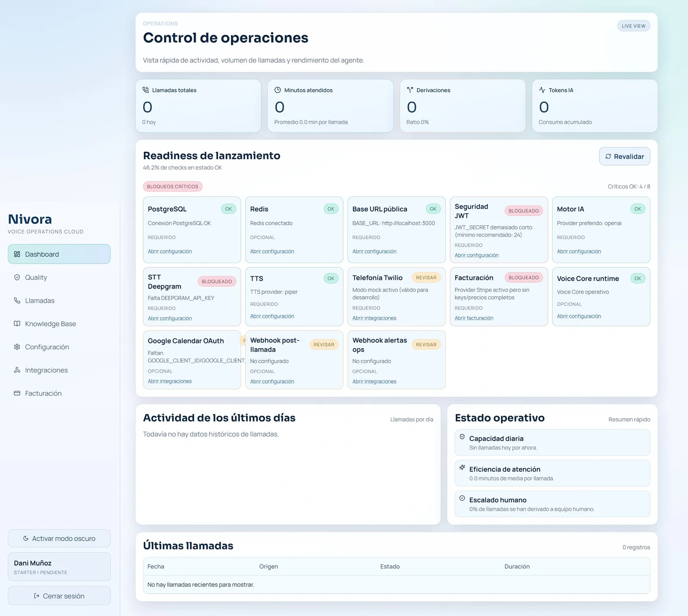Open the Llamadas page
Screen dimensions: 688x616
pyautogui.click(x=59, y=300)
